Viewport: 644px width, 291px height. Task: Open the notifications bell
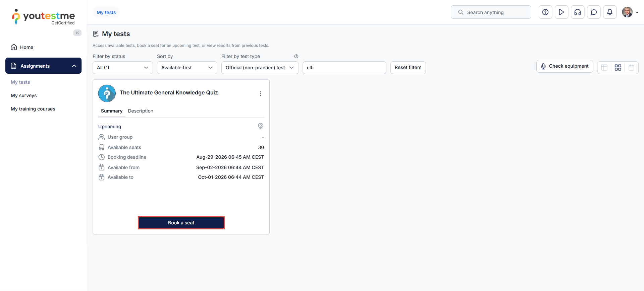pos(610,12)
